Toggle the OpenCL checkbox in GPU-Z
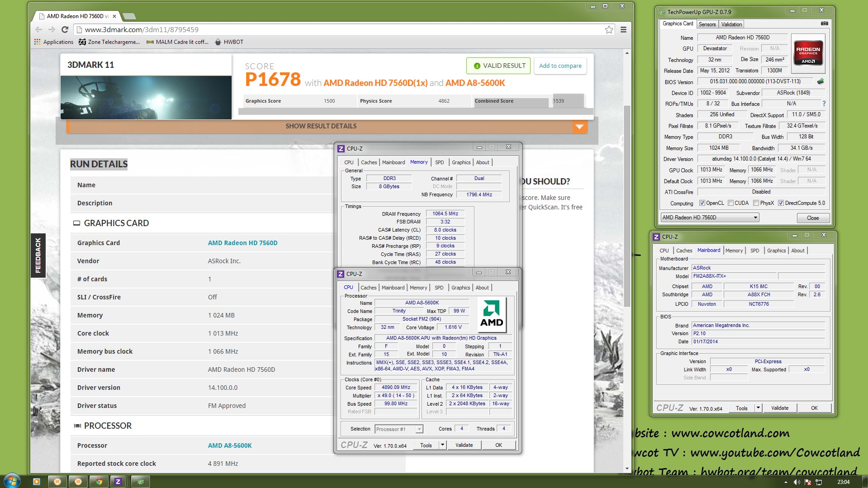The image size is (868, 488). coord(702,203)
